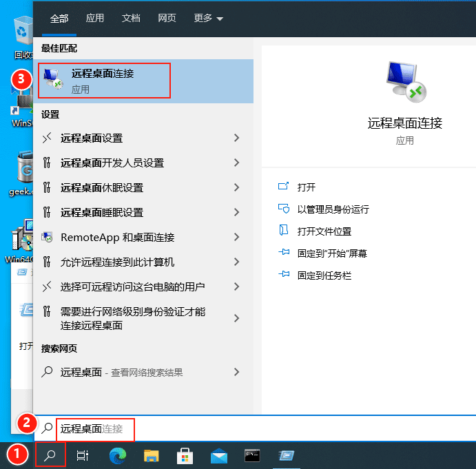Click the 远程桌面连接 best match icon
This screenshot has height=469, width=476.
pyautogui.click(x=53, y=79)
